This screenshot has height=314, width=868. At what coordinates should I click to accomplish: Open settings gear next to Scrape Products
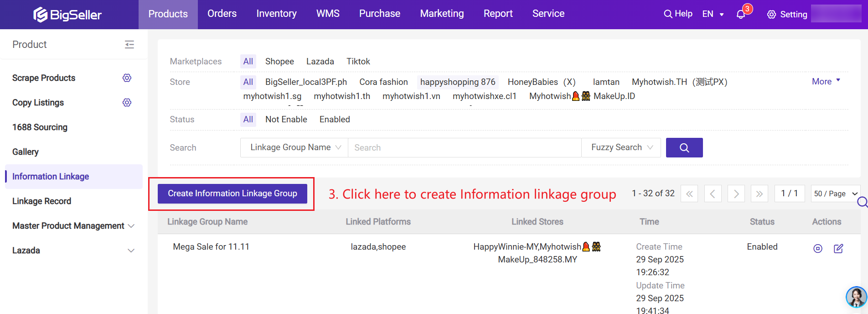click(127, 78)
